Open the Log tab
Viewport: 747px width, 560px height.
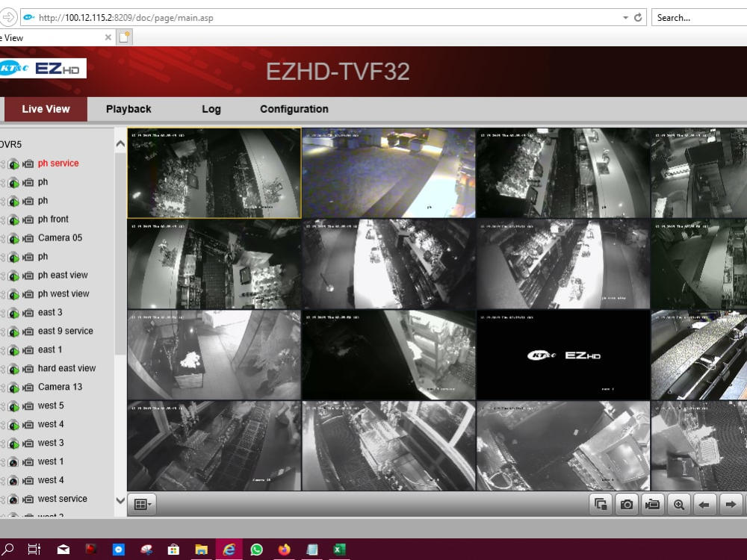click(211, 109)
